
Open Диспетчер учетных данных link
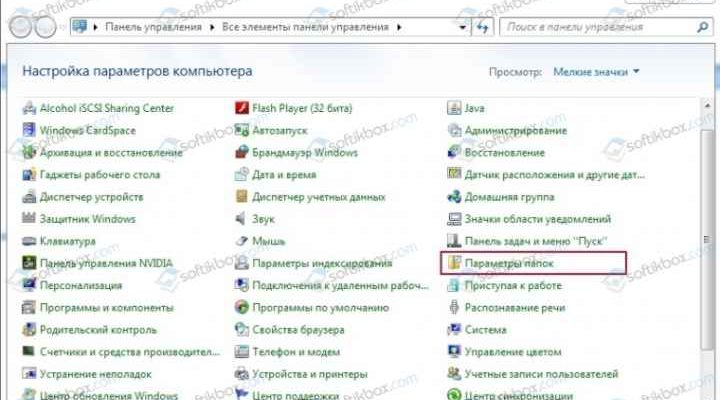319,197
